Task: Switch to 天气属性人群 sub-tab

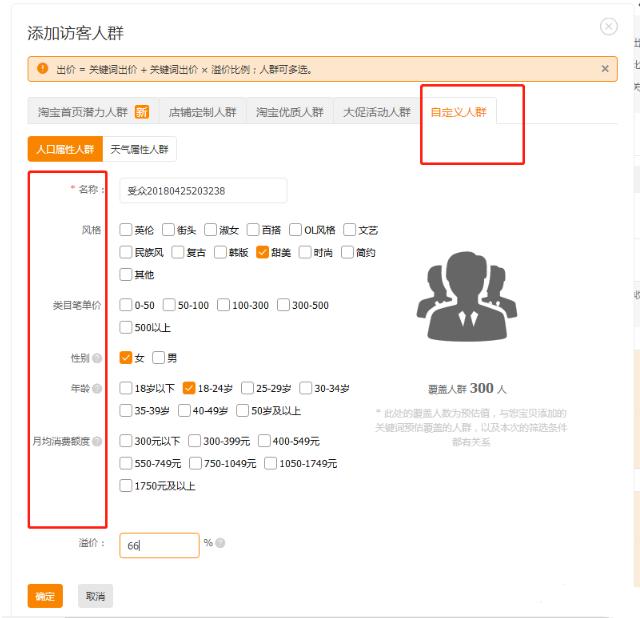Action: pos(139,149)
